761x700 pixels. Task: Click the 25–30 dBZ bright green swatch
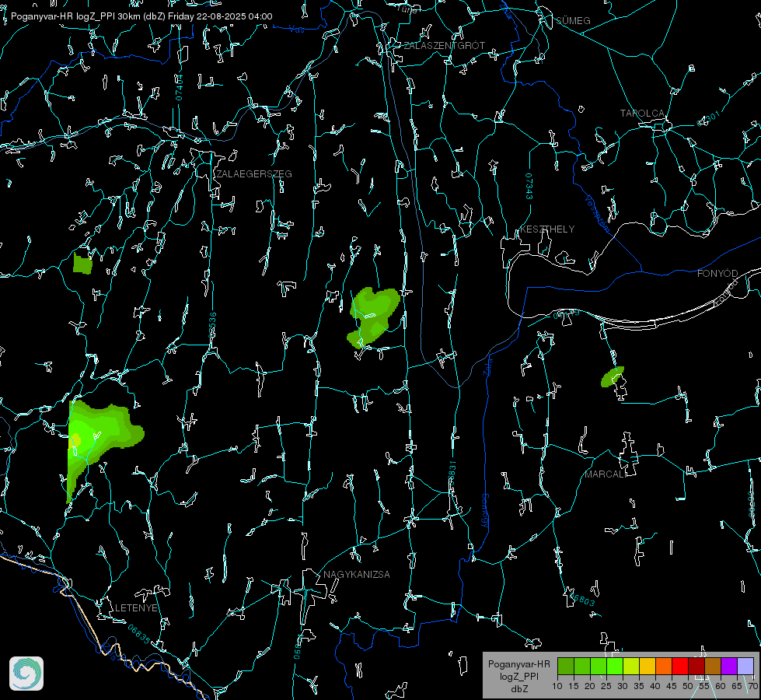(x=615, y=666)
